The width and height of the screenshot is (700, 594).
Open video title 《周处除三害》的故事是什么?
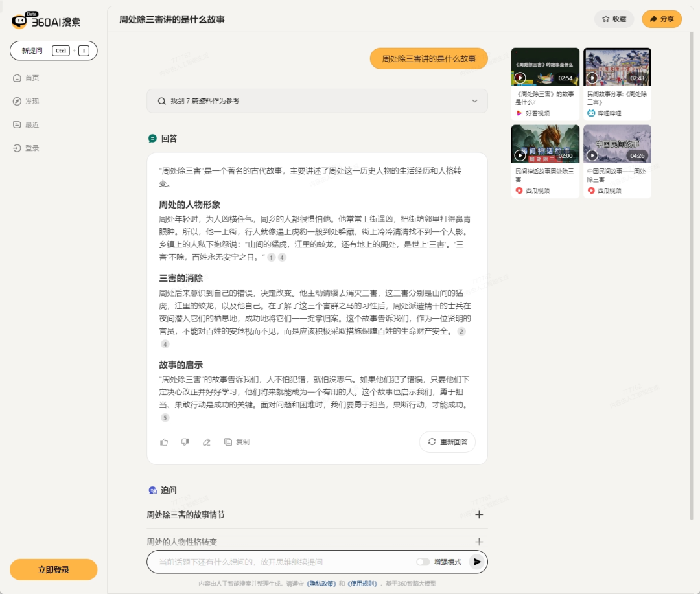(x=544, y=98)
